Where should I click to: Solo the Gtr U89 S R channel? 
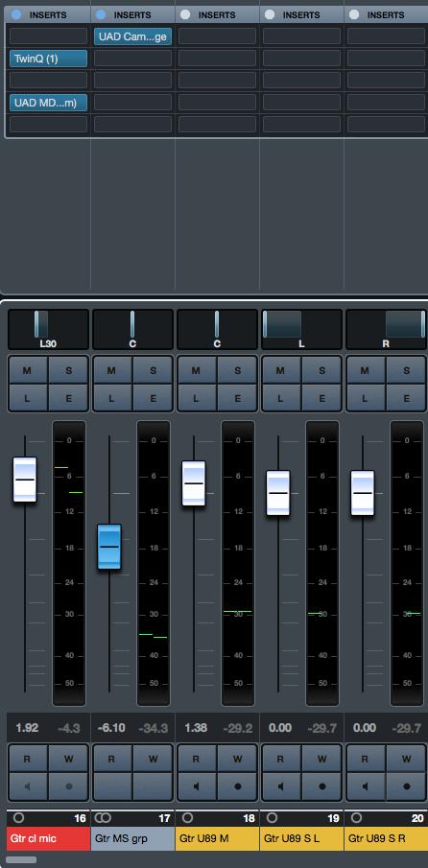[406, 370]
